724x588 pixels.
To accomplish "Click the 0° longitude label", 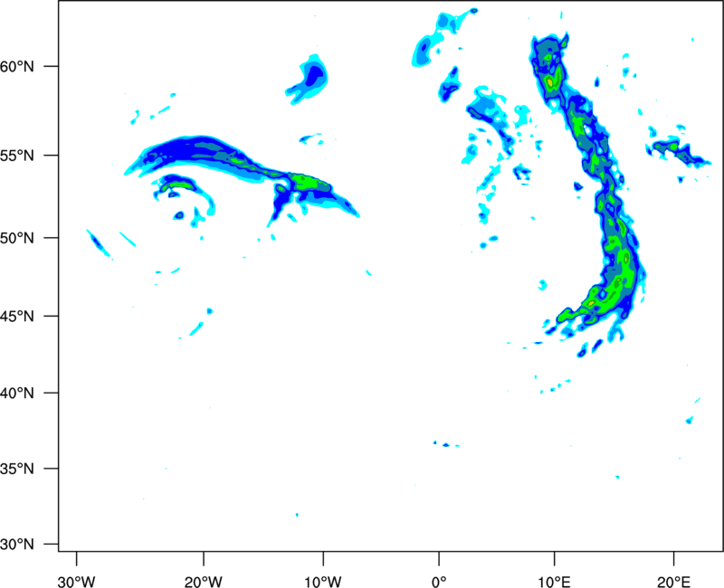I will click(x=439, y=582).
